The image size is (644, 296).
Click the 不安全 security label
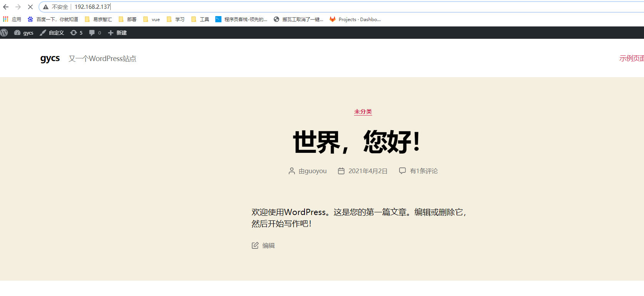tap(60, 7)
